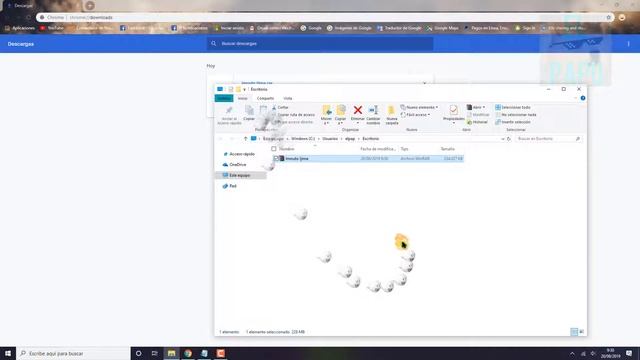Select Este equipo in the navigation pane

tap(241, 175)
